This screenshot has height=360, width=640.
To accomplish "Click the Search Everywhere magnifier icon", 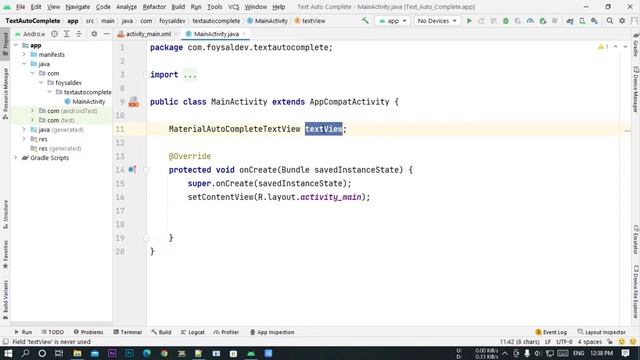I will click(610, 20).
